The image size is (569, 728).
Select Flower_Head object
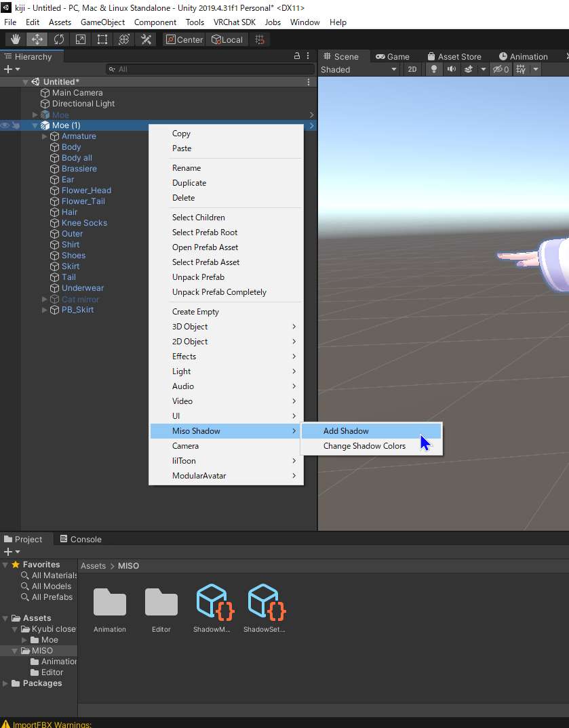coord(86,190)
